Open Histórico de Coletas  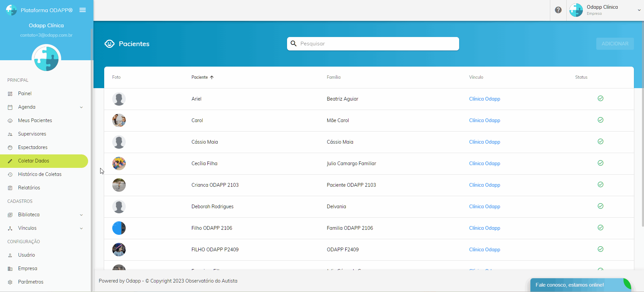[44, 174]
